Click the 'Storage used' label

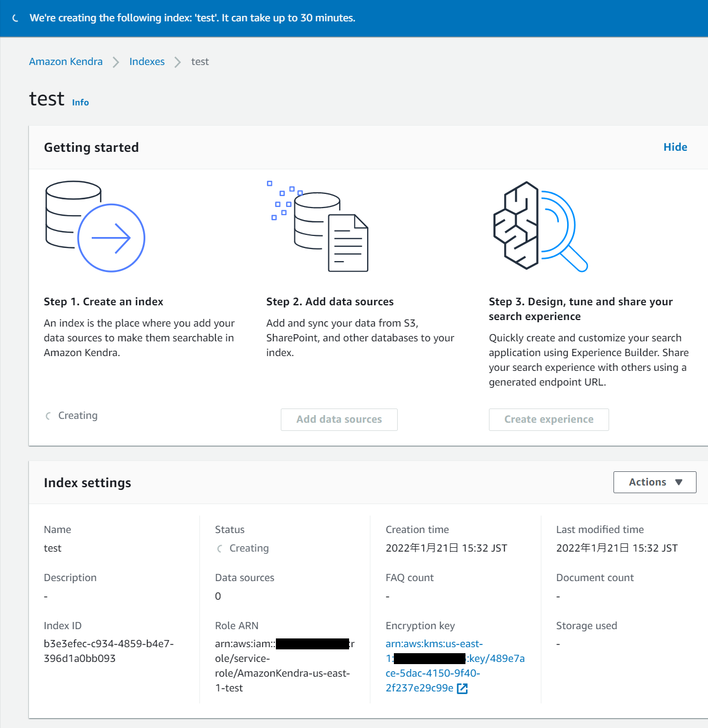coord(587,626)
